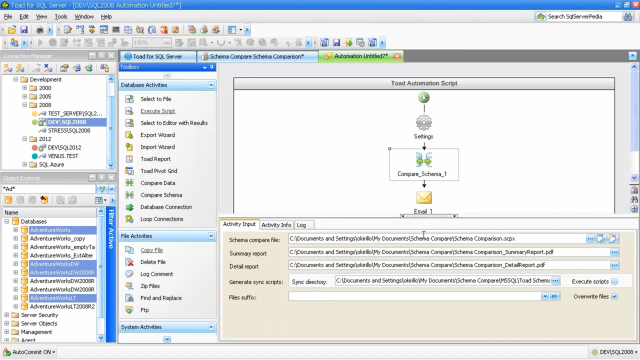
Task: Expand the 2005 folder
Action: coord(24,96)
